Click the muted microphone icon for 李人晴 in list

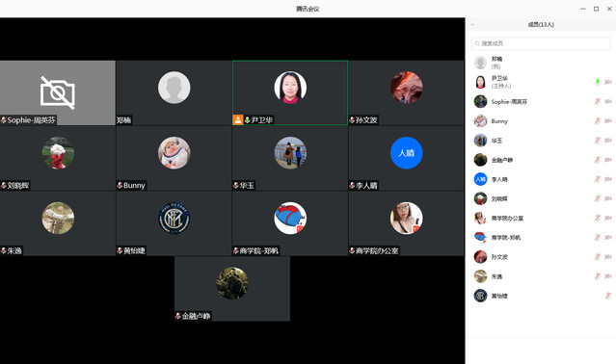597,179
